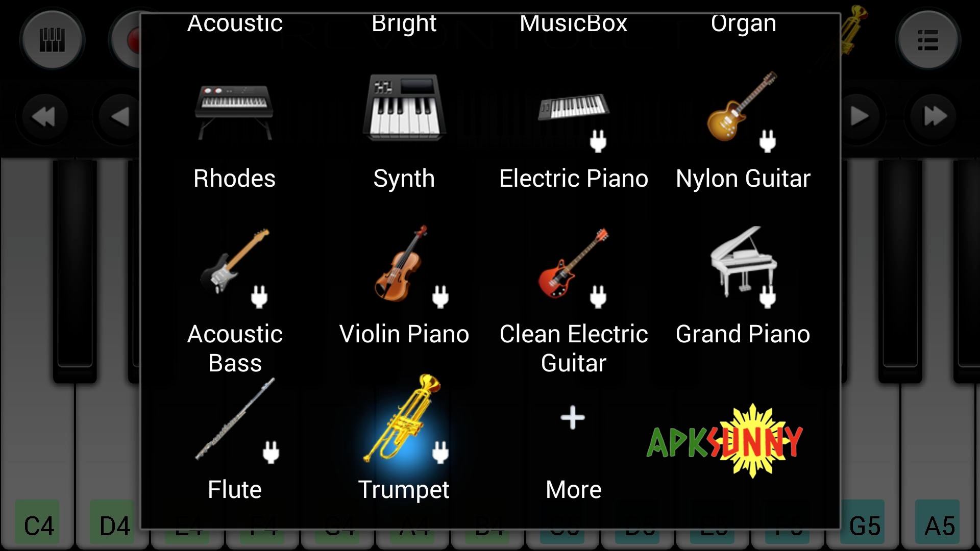Click the Acoustic sound preset
Screen dimensions: 980x551
tap(235, 22)
